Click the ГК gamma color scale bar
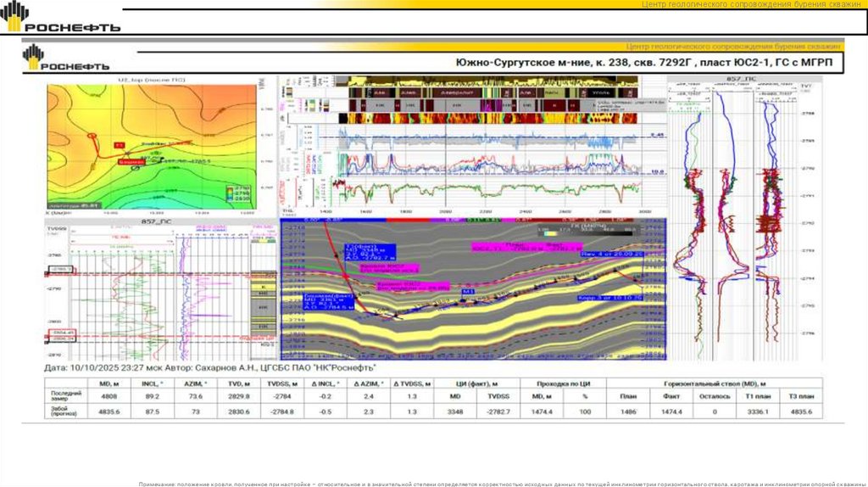Viewport: 868px width, 487px height. [587, 231]
